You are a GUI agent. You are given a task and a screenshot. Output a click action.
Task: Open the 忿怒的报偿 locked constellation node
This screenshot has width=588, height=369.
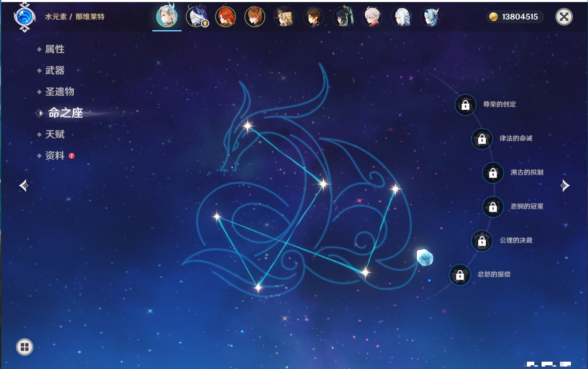click(460, 275)
